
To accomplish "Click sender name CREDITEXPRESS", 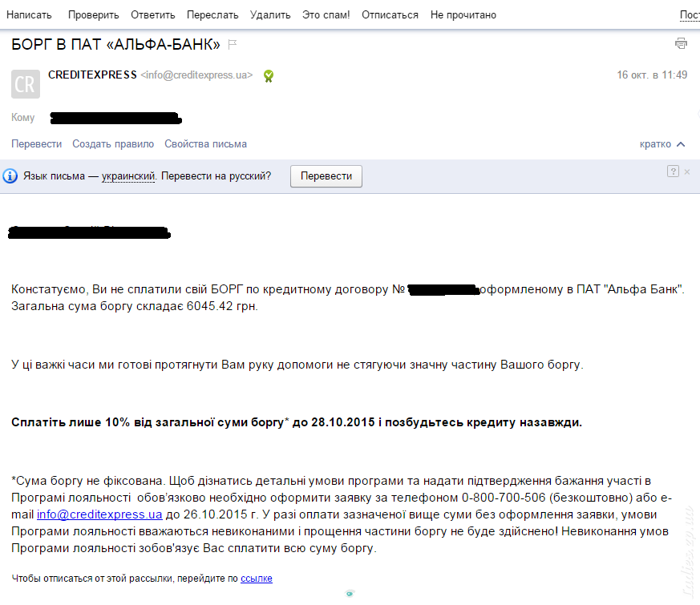I will coord(92,75).
